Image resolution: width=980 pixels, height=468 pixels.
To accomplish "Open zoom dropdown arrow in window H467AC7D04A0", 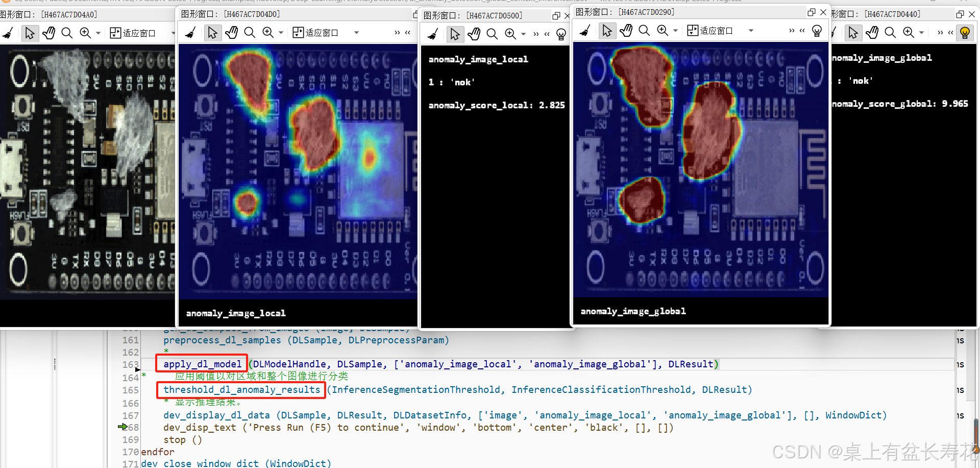I will pyautogui.click(x=98, y=33).
